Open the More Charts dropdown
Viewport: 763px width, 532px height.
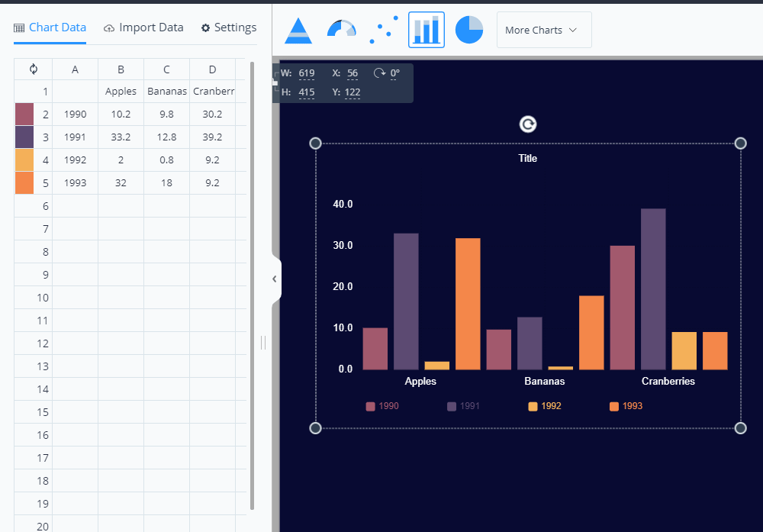click(x=543, y=30)
